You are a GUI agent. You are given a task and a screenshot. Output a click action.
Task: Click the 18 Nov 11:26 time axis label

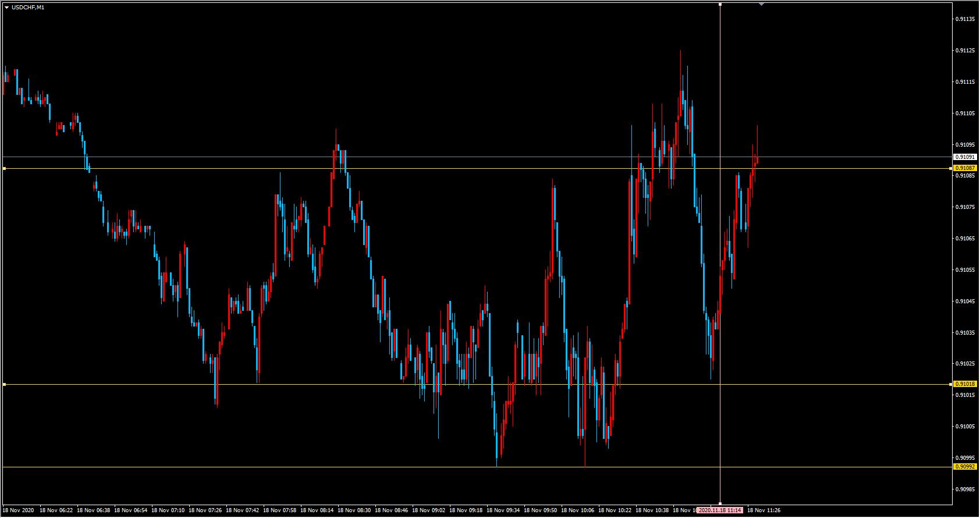tap(764, 510)
